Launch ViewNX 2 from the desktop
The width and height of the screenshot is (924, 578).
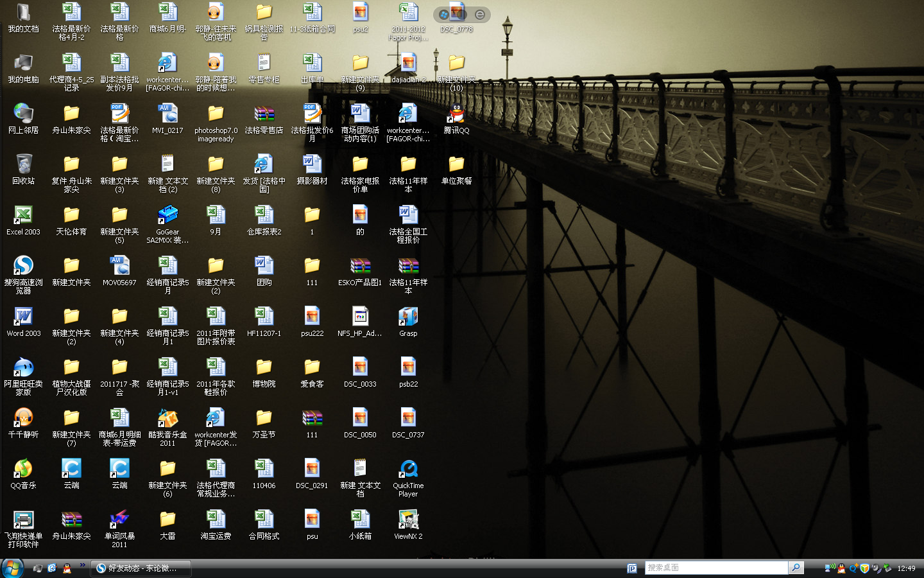click(408, 520)
